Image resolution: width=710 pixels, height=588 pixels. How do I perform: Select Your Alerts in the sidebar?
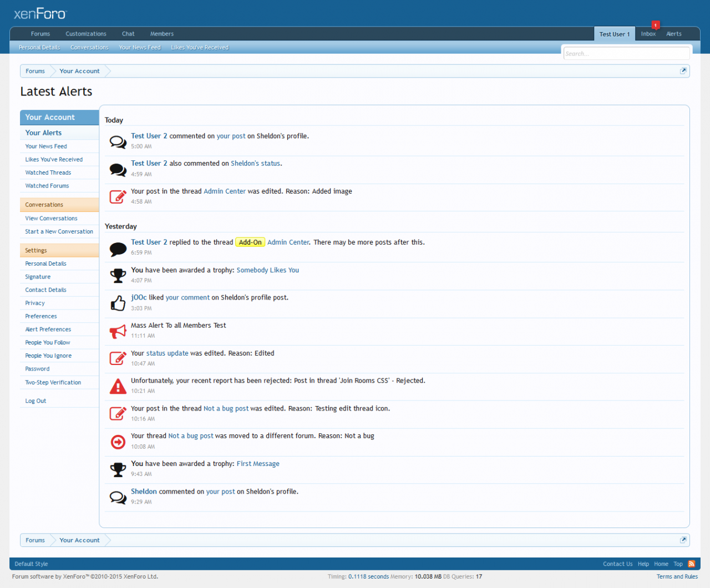pos(59,133)
